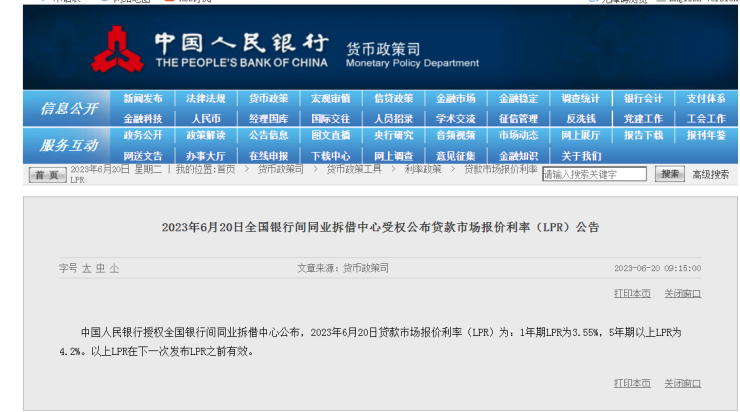Click 关闭窗口 just below the article date
740x412 pixels.
682,294
